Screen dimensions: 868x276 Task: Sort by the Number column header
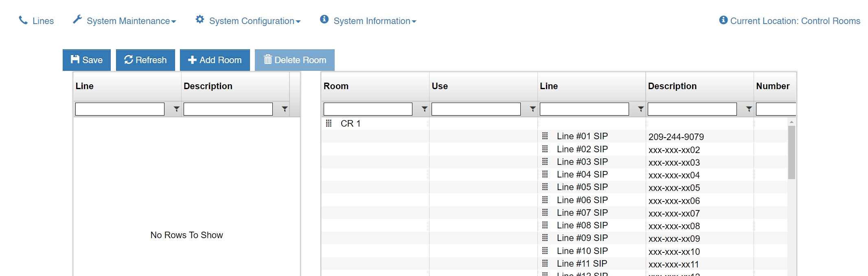pyautogui.click(x=775, y=86)
